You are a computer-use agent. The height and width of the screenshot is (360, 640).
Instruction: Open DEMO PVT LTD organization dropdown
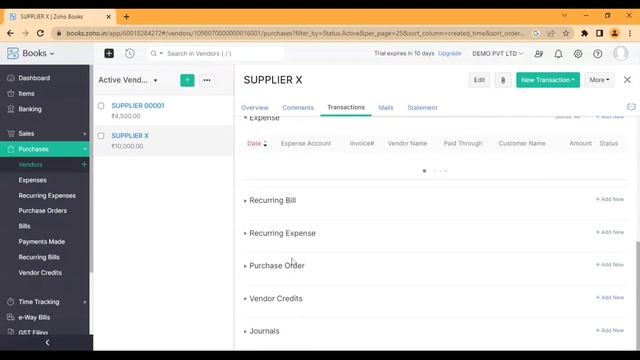498,53
